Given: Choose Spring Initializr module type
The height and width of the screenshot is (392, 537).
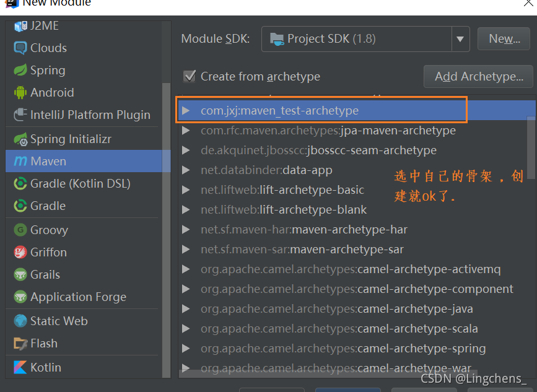Looking at the screenshot, I should [84, 139].
